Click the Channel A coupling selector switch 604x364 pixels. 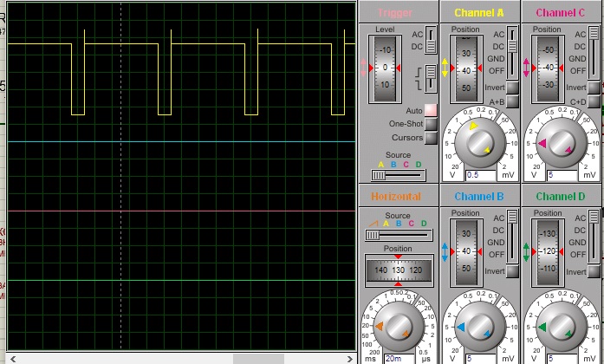[513, 53]
